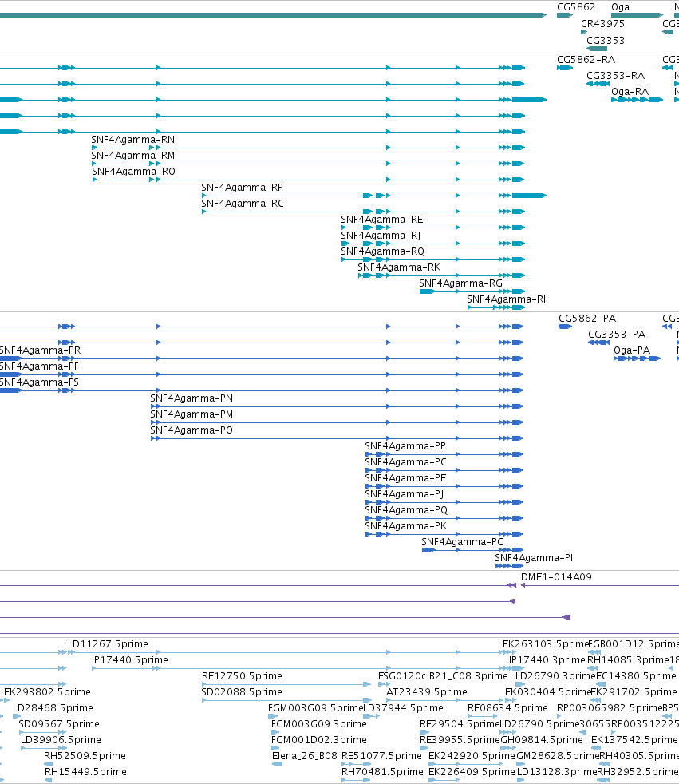Open EST RH15449.5prime label
This screenshot has width=679, height=784.
[x=85, y=773]
